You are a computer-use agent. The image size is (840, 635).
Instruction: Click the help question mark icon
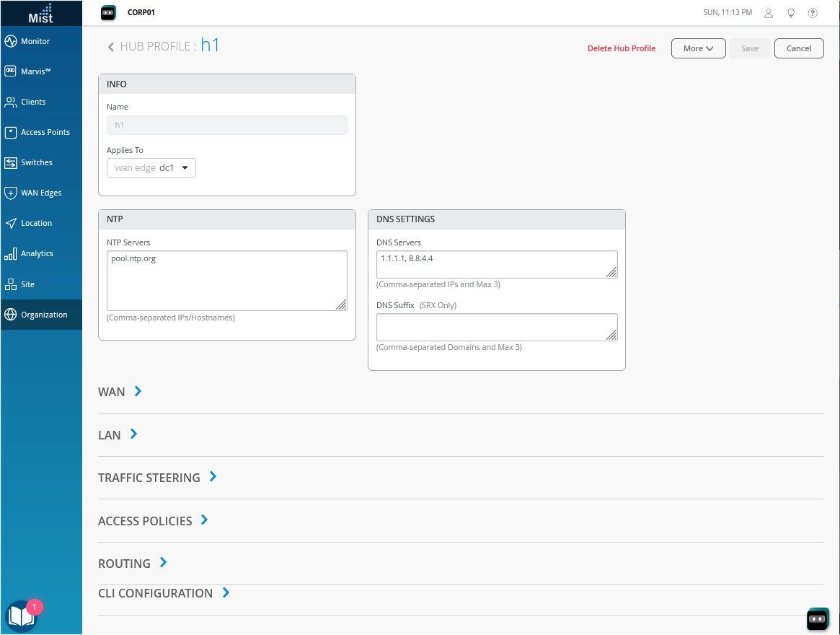pyautogui.click(x=813, y=13)
